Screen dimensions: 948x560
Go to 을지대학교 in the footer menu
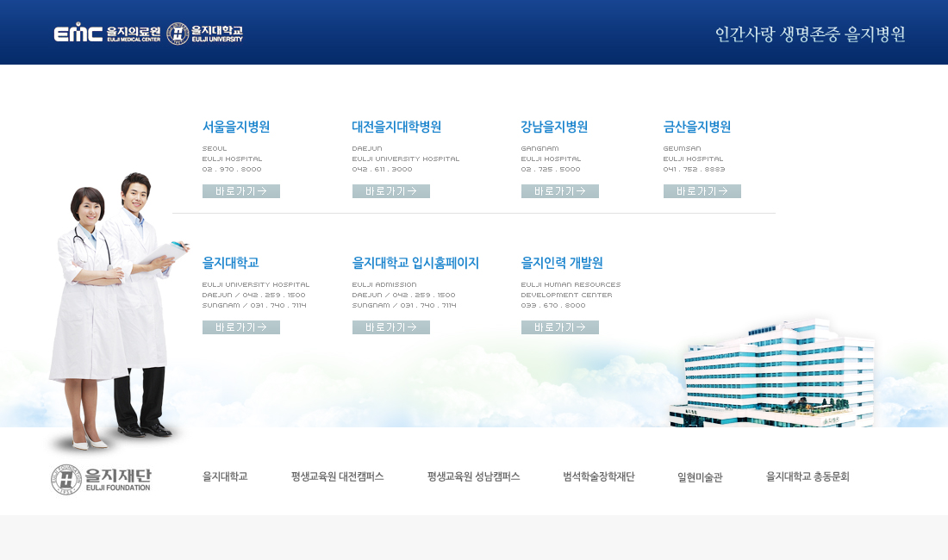(225, 476)
